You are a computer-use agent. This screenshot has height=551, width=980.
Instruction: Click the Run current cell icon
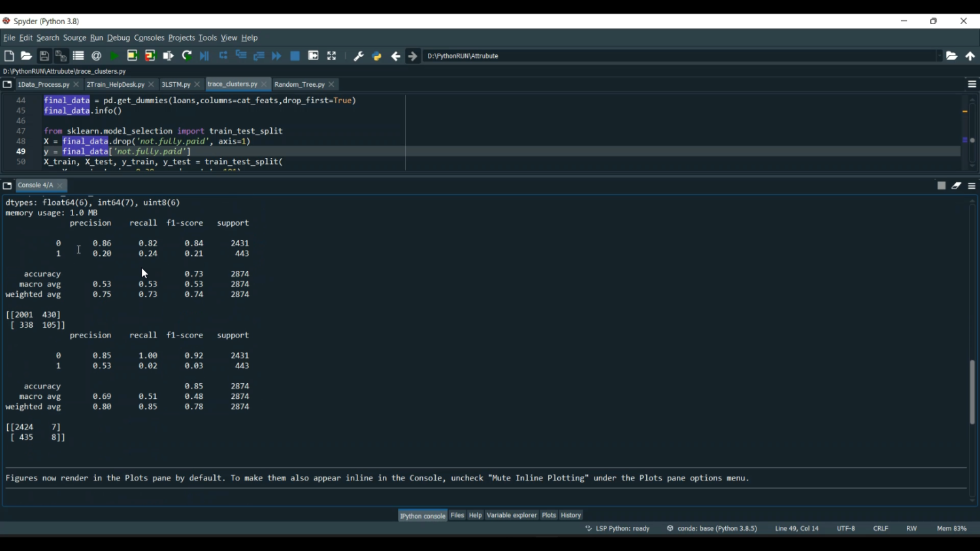point(132,56)
